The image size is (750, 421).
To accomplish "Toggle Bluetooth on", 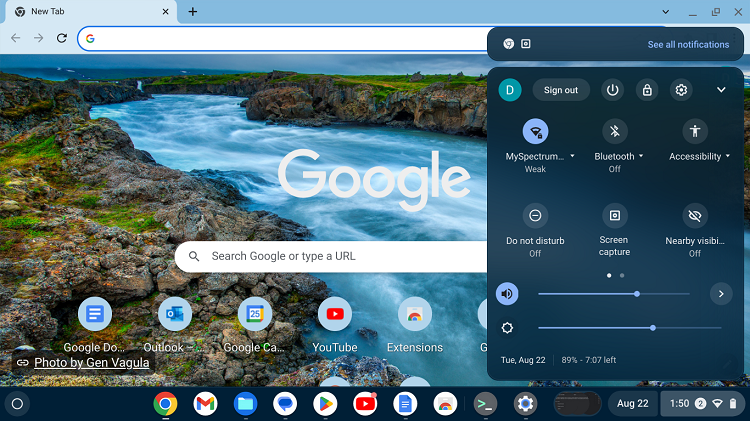I will pos(614,131).
